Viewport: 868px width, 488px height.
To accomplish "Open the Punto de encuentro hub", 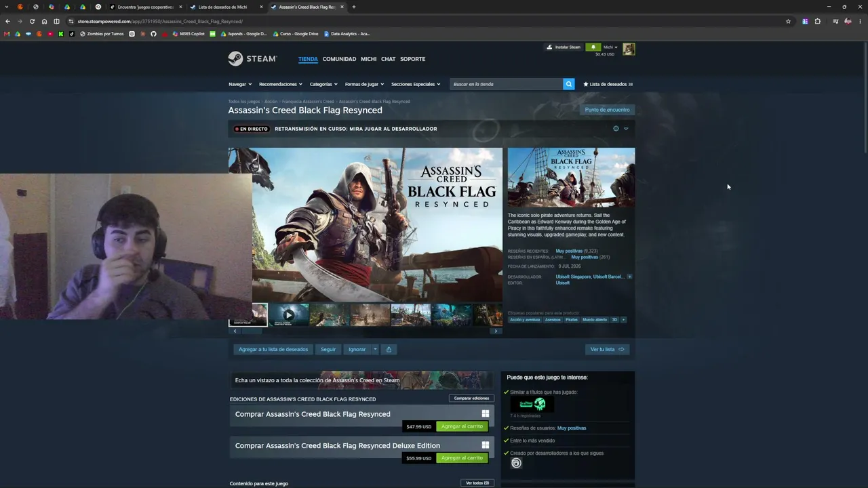I will coord(608,110).
